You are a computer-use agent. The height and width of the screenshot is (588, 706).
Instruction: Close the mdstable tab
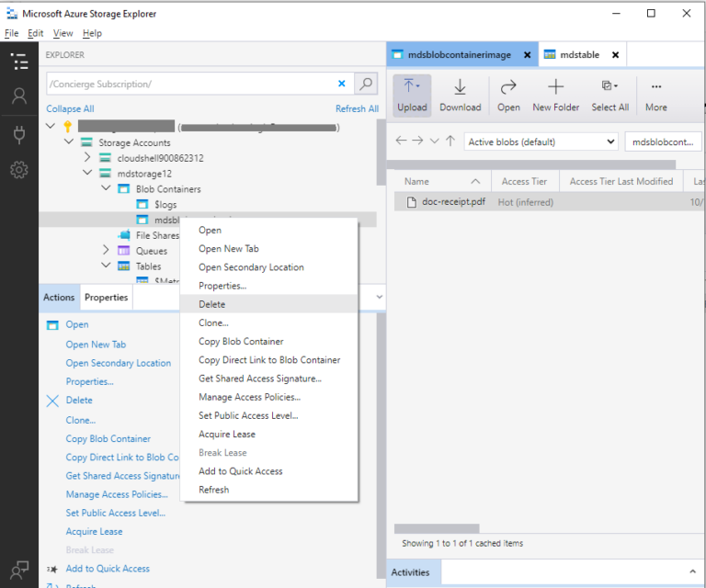coord(615,55)
